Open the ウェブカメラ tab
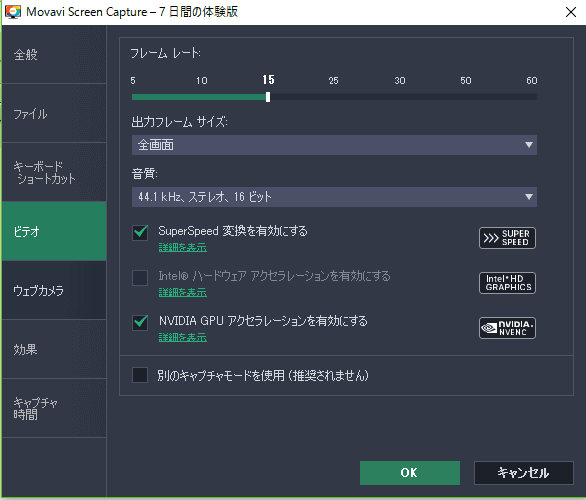586x500 pixels. pos(54,290)
